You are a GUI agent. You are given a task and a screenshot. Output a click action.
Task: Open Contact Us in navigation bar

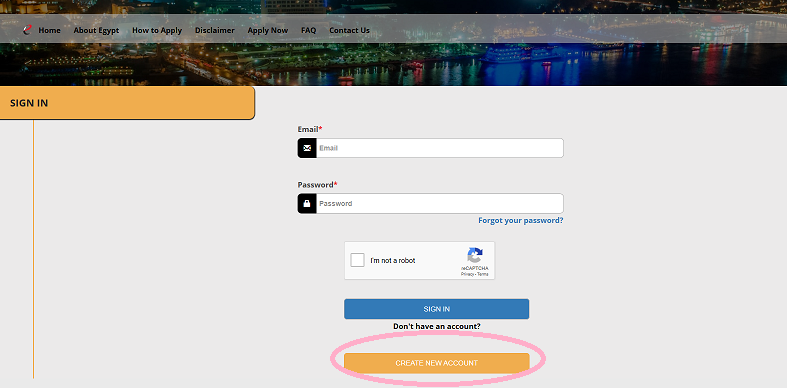[349, 30]
